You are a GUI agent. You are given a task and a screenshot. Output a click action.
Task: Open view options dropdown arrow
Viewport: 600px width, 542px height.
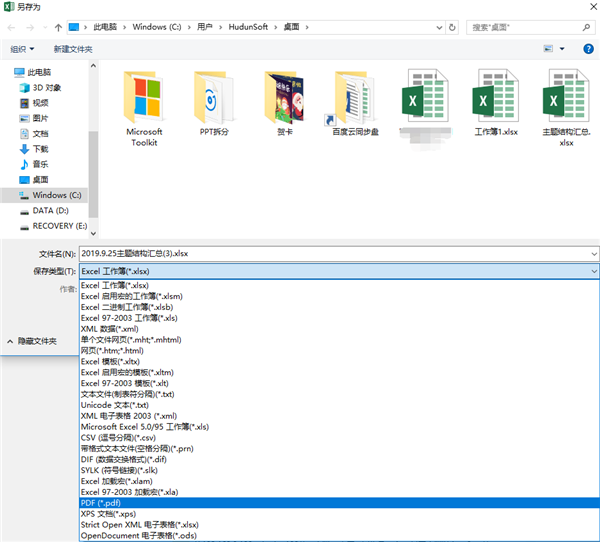click(x=562, y=49)
